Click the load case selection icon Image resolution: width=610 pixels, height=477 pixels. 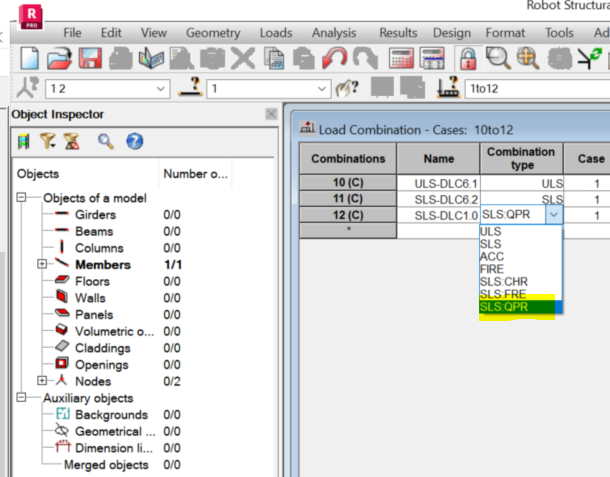click(x=448, y=87)
